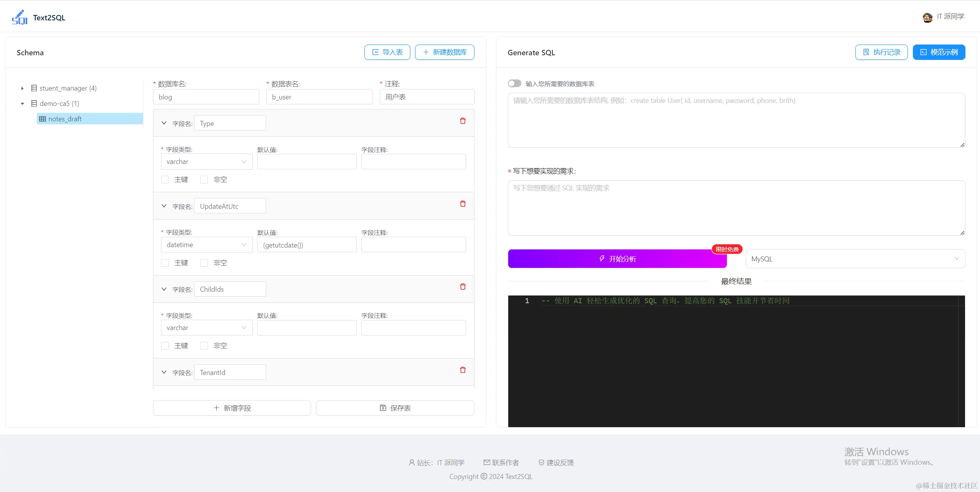Click the 执行记录 history button

[x=881, y=52]
